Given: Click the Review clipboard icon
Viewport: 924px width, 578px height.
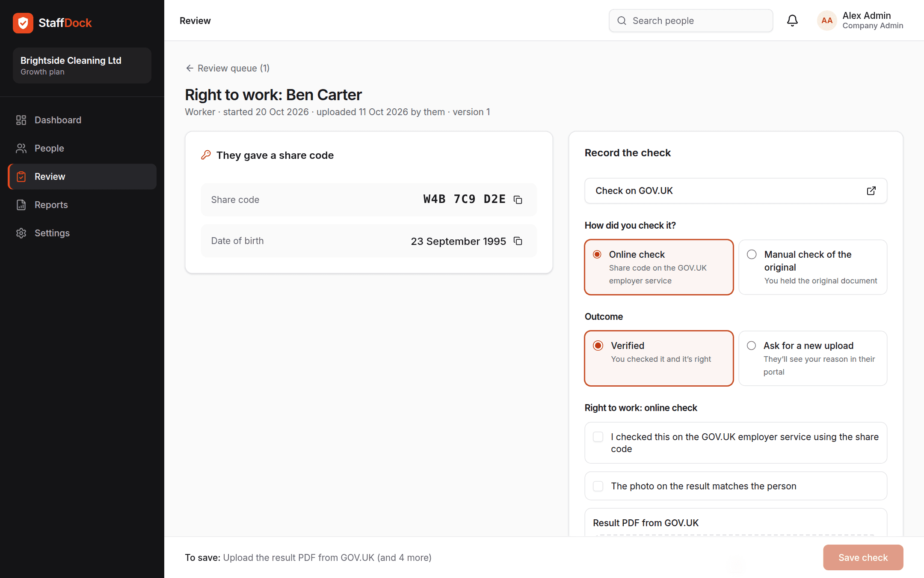Looking at the screenshot, I should coord(21,176).
